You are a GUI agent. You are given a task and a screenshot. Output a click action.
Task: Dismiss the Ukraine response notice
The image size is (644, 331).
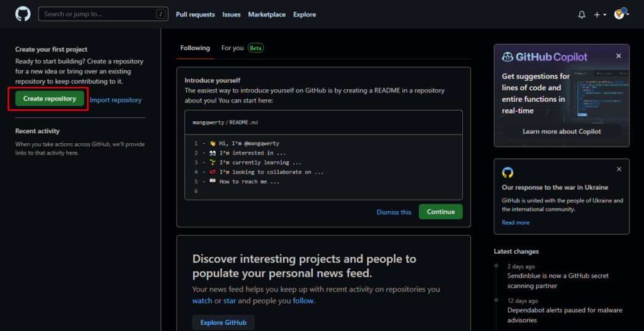[x=618, y=170]
